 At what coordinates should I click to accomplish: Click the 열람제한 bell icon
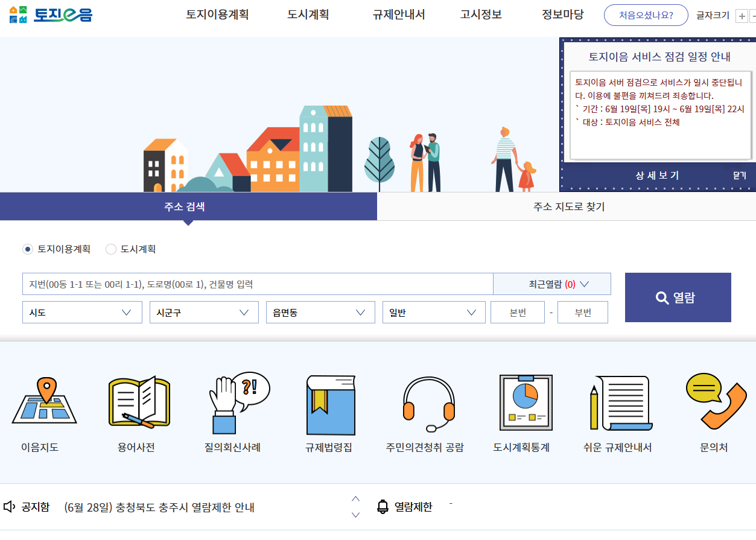383,507
